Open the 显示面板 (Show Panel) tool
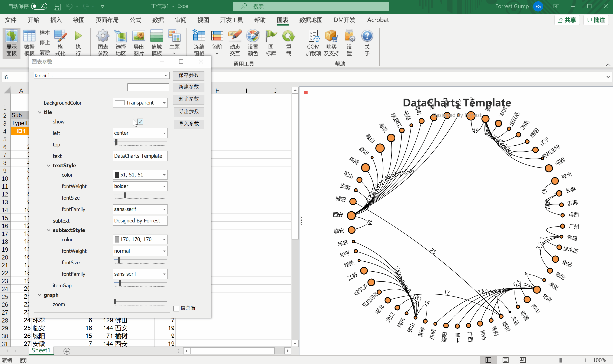Viewport: 613px width, 364px height. click(11, 42)
